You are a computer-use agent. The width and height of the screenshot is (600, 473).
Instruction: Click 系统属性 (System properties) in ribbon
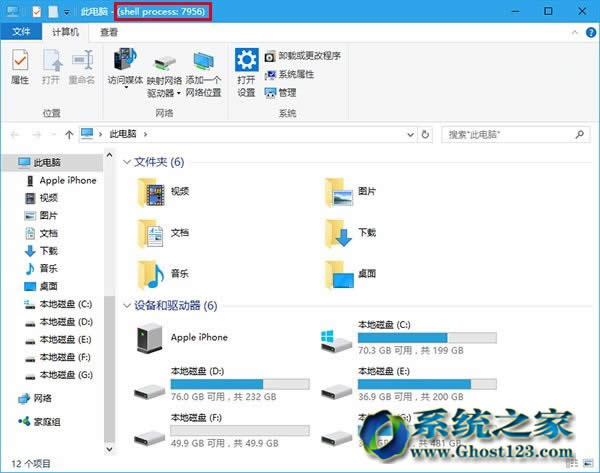295,75
